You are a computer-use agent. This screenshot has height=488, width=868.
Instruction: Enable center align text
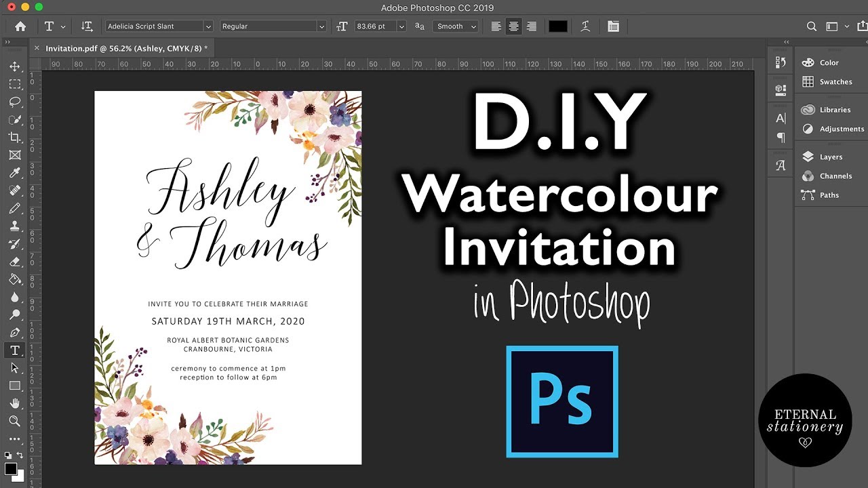pos(514,26)
